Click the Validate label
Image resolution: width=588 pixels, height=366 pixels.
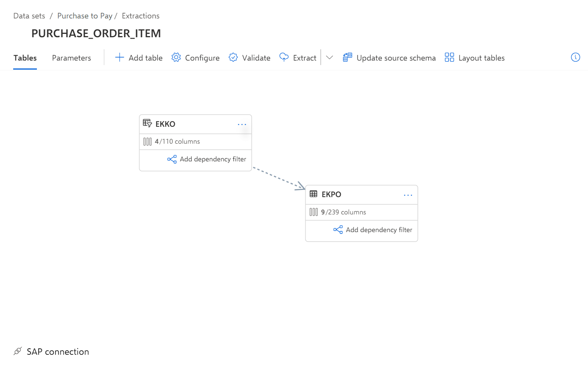256,58
